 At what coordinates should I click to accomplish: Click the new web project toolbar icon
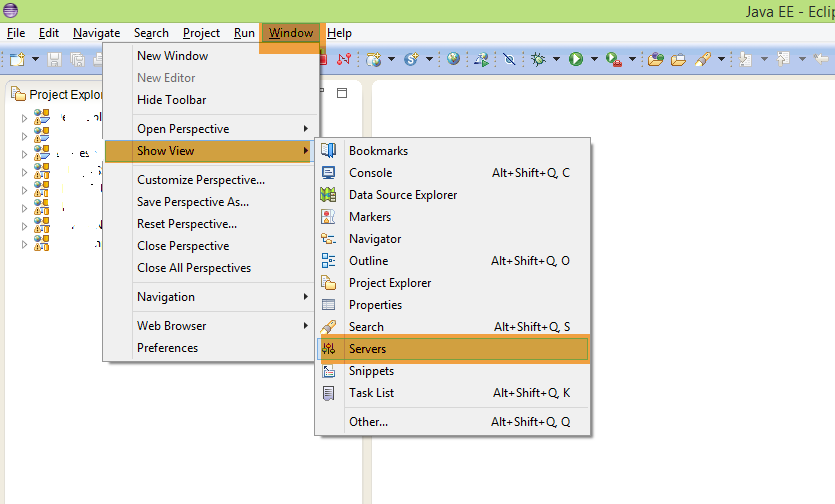coord(373,59)
